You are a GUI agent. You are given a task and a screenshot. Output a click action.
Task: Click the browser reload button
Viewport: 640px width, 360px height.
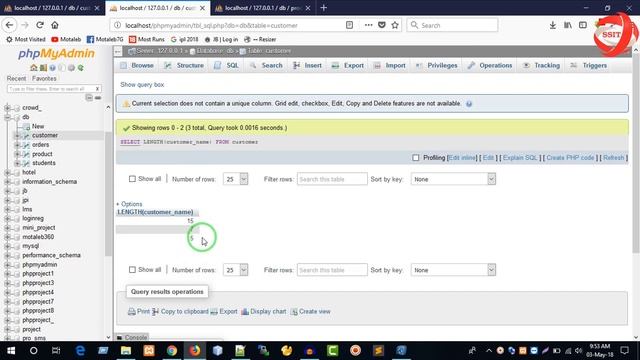click(40, 25)
